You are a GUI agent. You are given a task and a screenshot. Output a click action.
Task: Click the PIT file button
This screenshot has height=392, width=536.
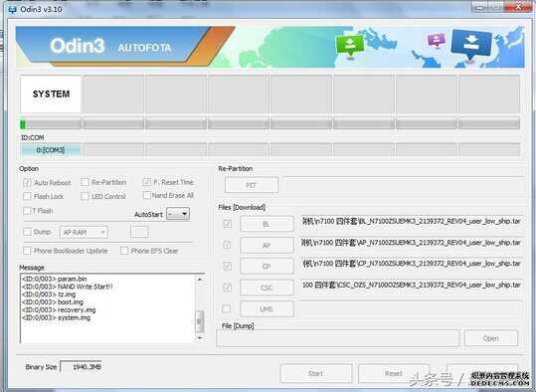coord(252,185)
